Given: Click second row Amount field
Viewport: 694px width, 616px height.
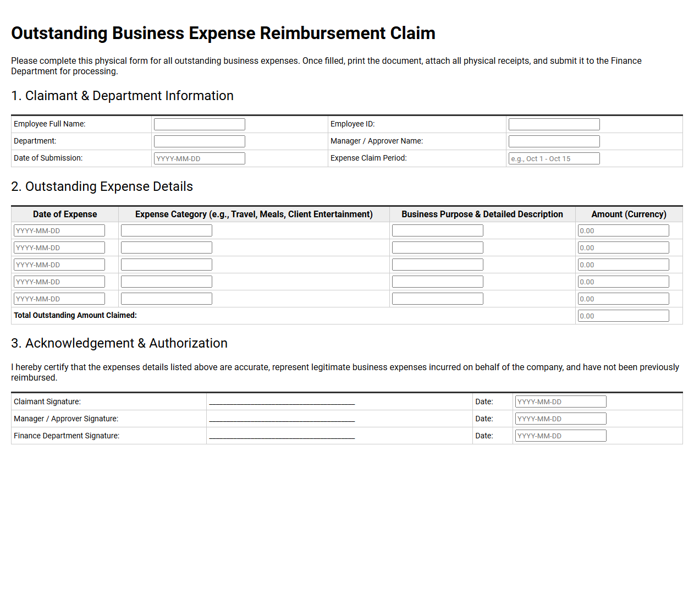Looking at the screenshot, I should pyautogui.click(x=624, y=248).
